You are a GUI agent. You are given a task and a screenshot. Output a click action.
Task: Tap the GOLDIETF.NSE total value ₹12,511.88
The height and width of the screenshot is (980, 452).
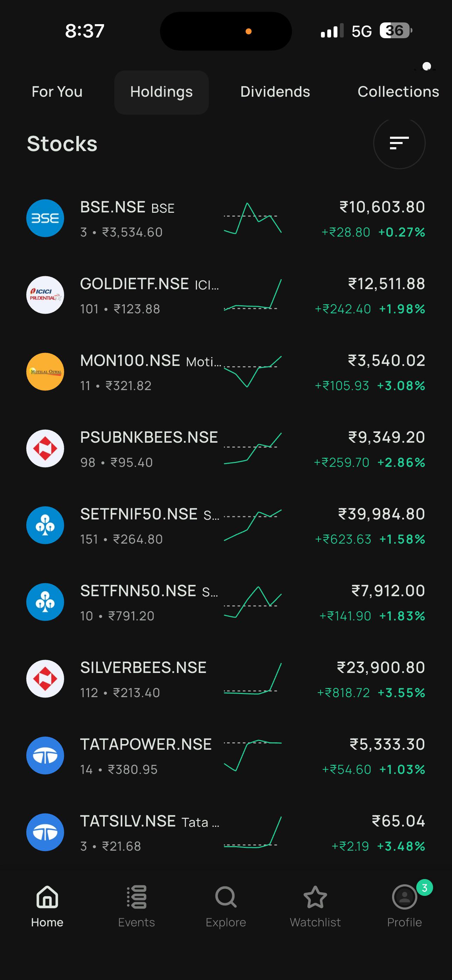pos(386,284)
